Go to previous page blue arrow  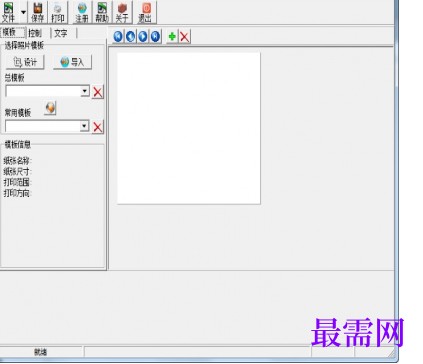[x=130, y=36]
